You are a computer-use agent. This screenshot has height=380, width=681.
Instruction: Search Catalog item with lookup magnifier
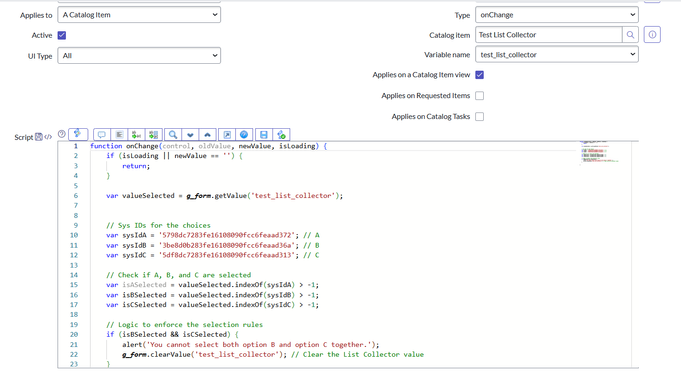630,35
